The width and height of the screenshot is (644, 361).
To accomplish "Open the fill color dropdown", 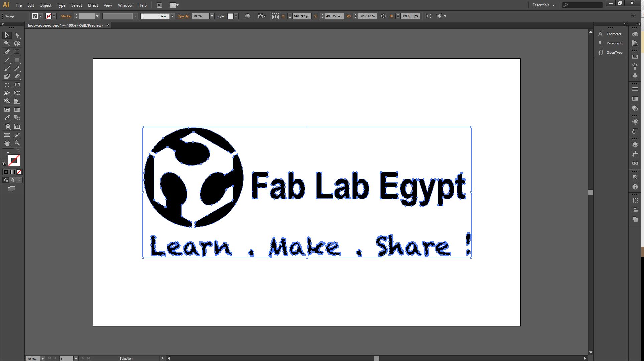I will (x=40, y=16).
